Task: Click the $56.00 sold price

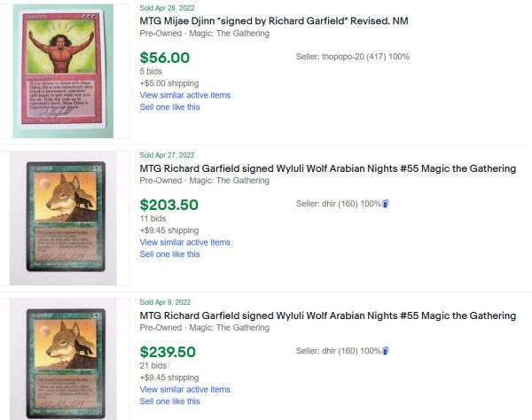Action: coord(165,58)
